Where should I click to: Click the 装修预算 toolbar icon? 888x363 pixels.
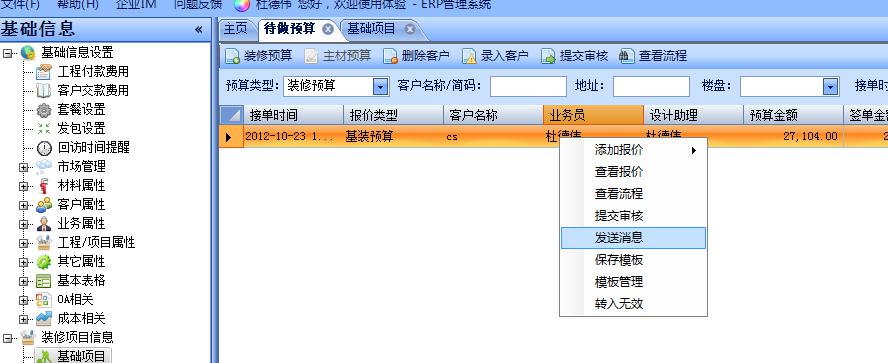pos(233,56)
